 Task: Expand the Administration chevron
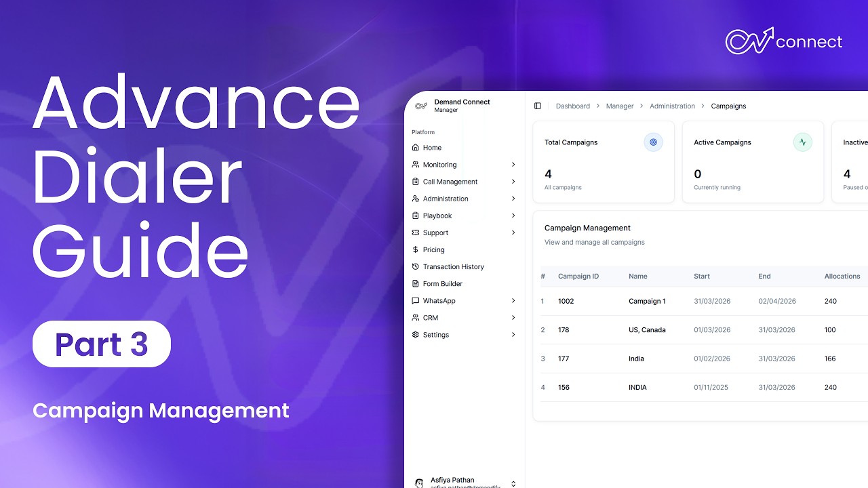(x=513, y=199)
